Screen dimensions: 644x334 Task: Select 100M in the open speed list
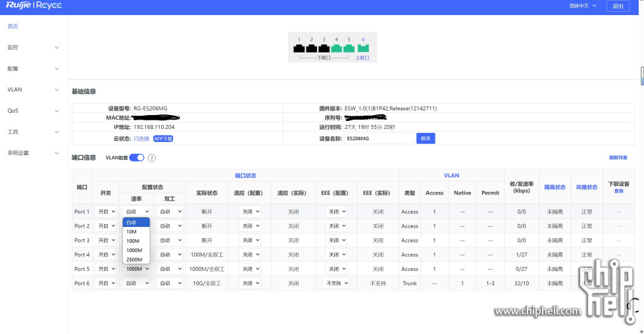click(136, 241)
